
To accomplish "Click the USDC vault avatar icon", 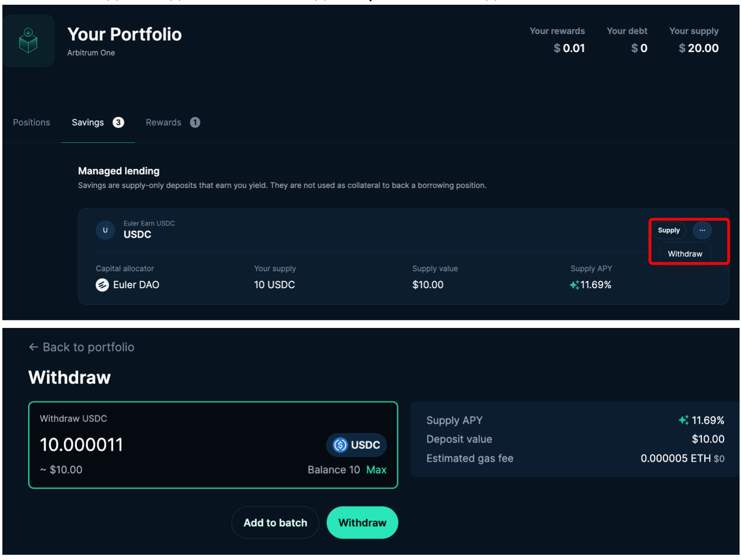I will [x=105, y=230].
